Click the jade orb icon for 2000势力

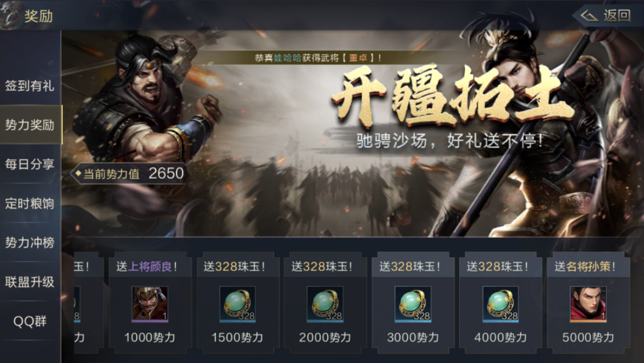[x=325, y=304]
